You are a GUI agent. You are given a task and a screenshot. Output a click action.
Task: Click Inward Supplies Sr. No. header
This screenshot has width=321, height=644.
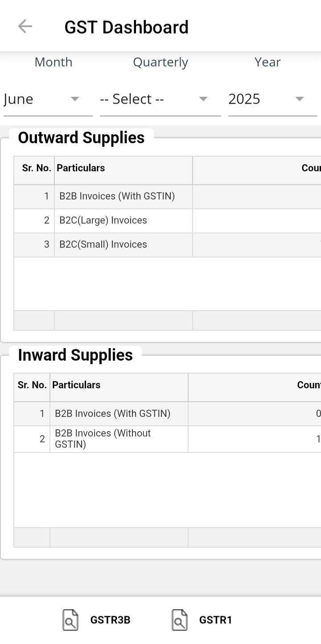click(x=32, y=385)
